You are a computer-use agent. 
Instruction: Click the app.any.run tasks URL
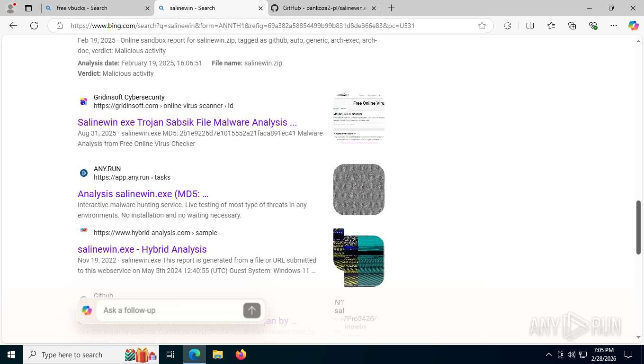pyautogui.click(x=132, y=177)
